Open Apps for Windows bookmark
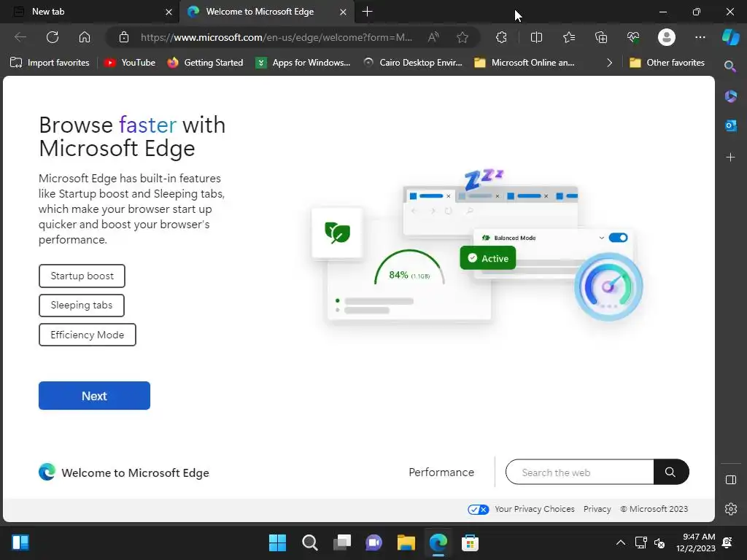This screenshot has width=747, height=560. (303, 63)
